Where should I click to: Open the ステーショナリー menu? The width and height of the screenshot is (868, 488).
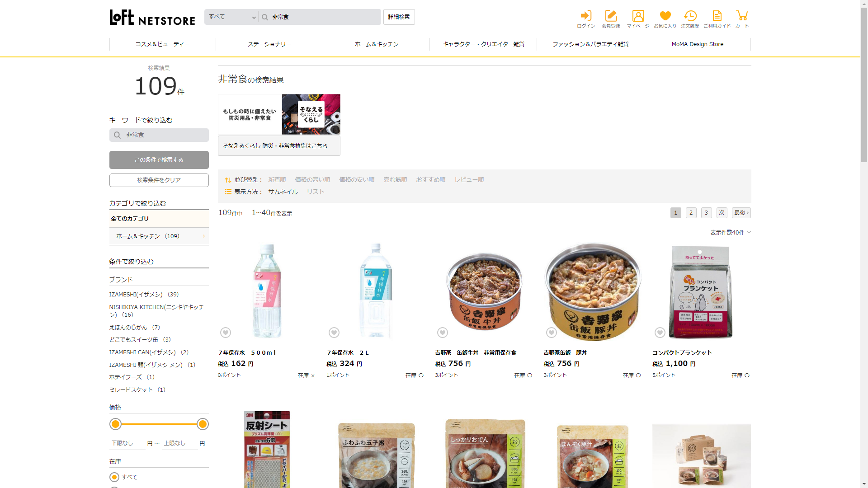(269, 44)
